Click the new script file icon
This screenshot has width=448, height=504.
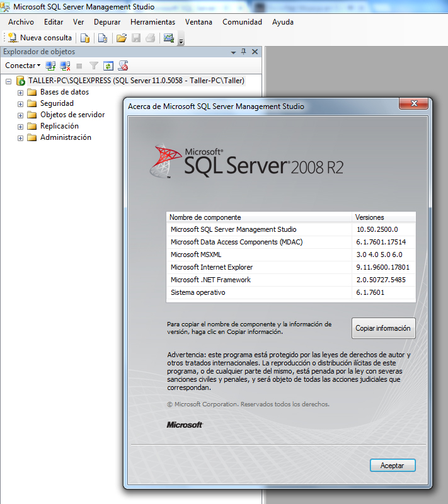tap(103, 38)
